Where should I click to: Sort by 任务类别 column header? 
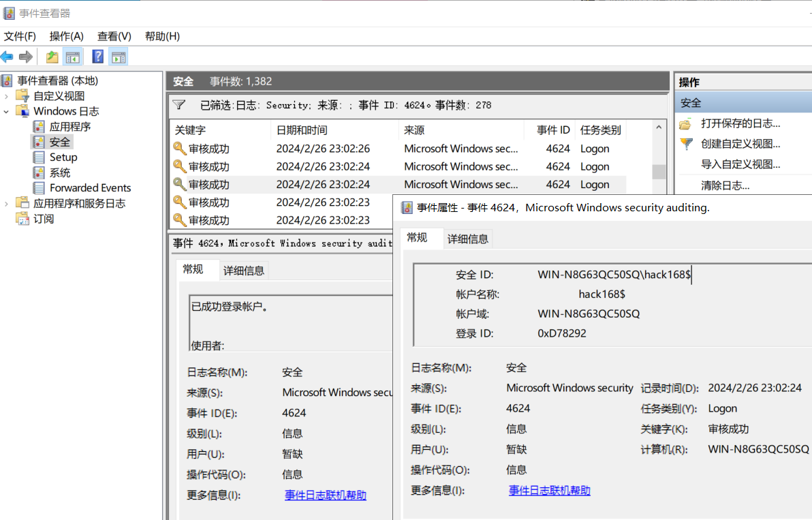click(600, 130)
